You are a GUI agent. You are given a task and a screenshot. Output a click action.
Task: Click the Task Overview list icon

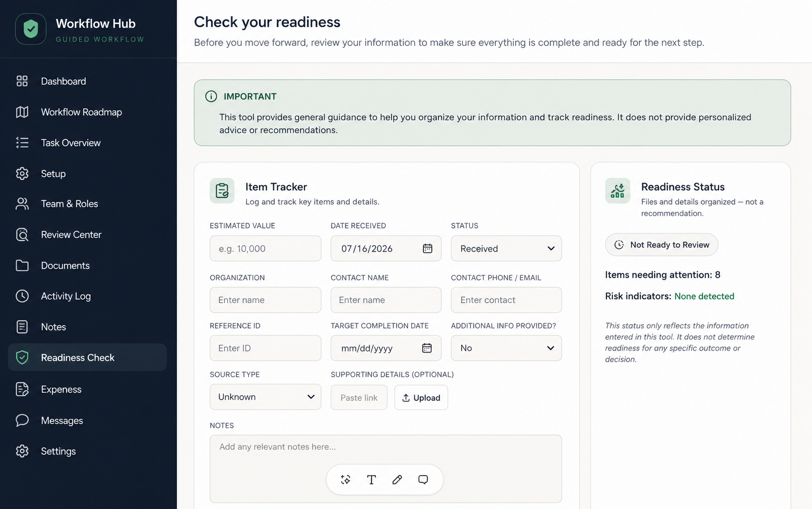coord(22,142)
